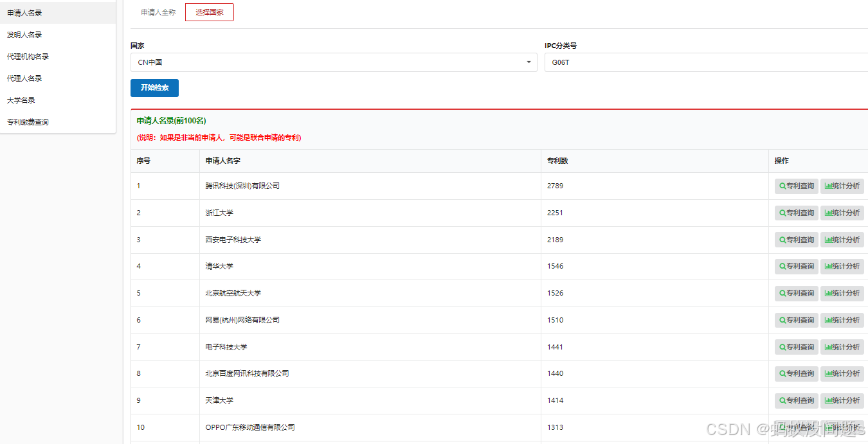Viewport: 868px width, 444px height.
Task: Click patent count 1510
Action: tap(556, 320)
